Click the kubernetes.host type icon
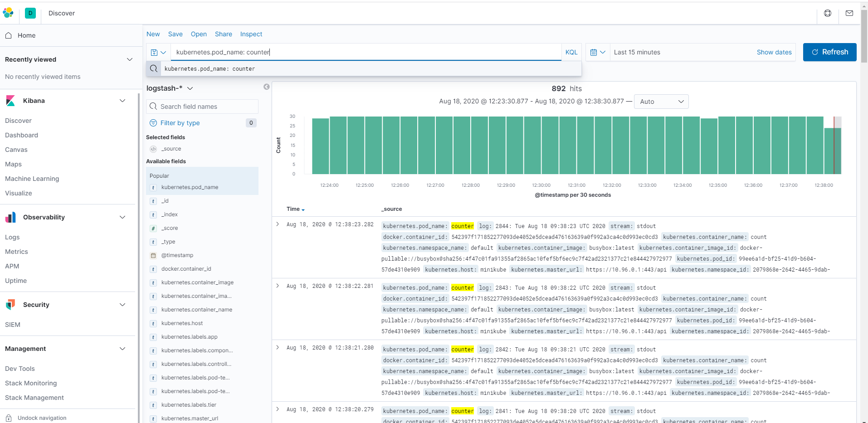 153,323
